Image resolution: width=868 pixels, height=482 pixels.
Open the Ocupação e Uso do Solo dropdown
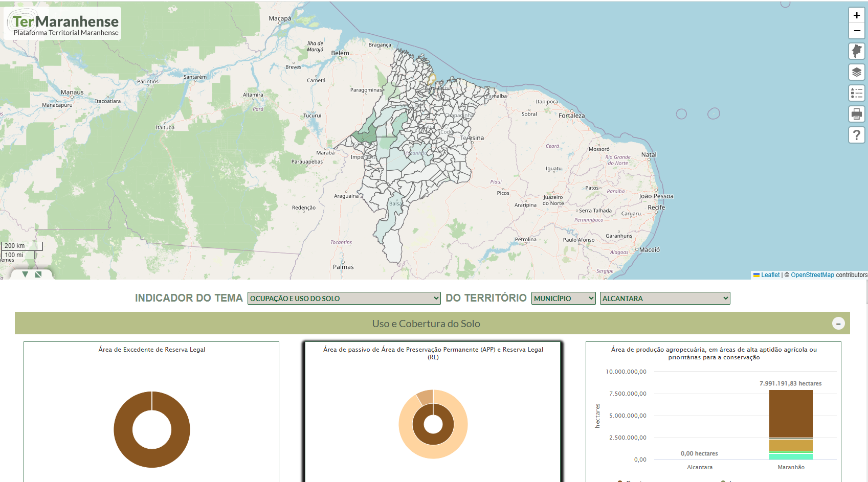344,299
